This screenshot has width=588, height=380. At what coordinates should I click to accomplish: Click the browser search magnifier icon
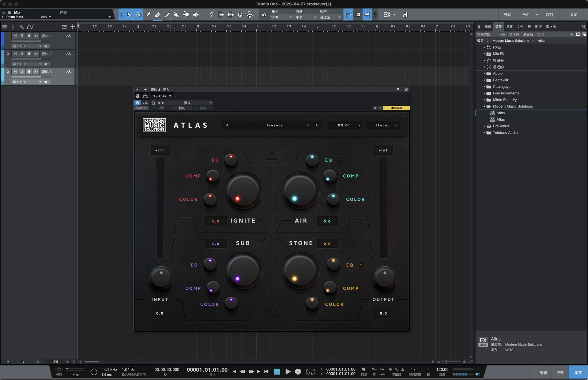[x=584, y=27]
